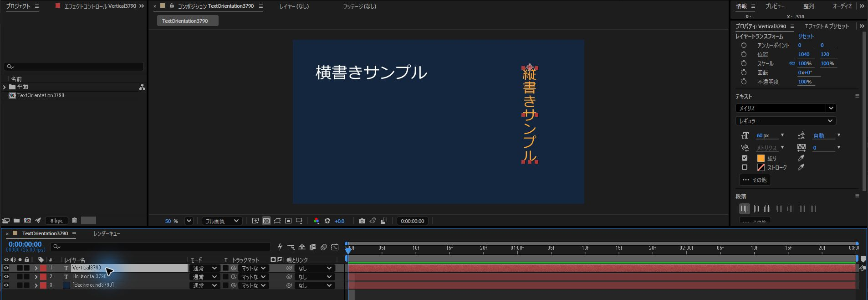This screenshot has height=300, width=868.
Task: Click the リセット transform link
Action: tap(806, 36)
